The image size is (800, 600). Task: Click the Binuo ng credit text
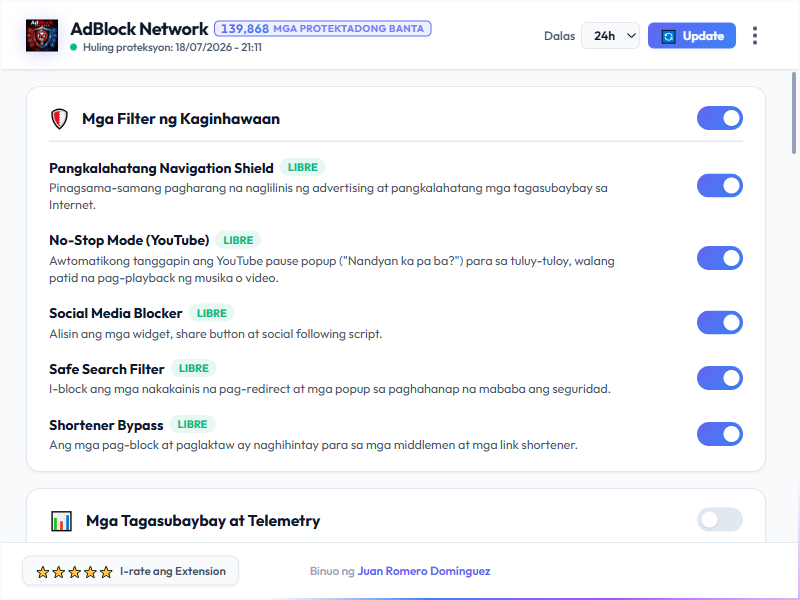point(332,571)
